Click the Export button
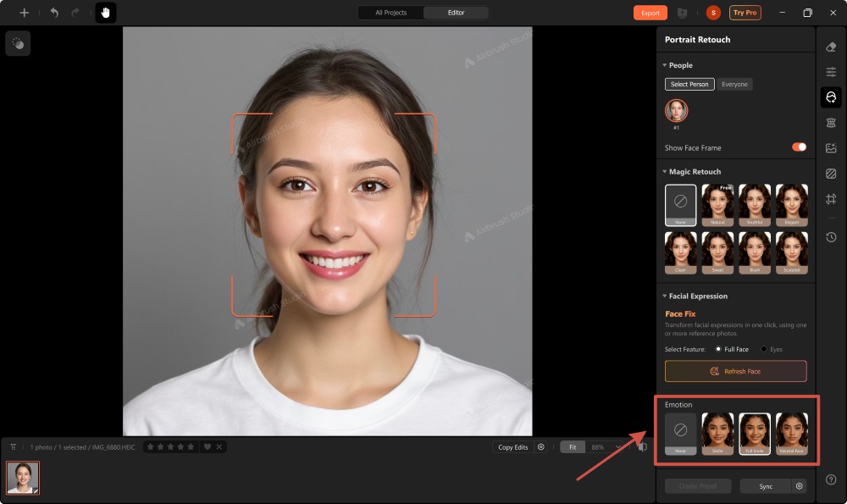Image resolution: width=847 pixels, height=504 pixels. coord(650,13)
